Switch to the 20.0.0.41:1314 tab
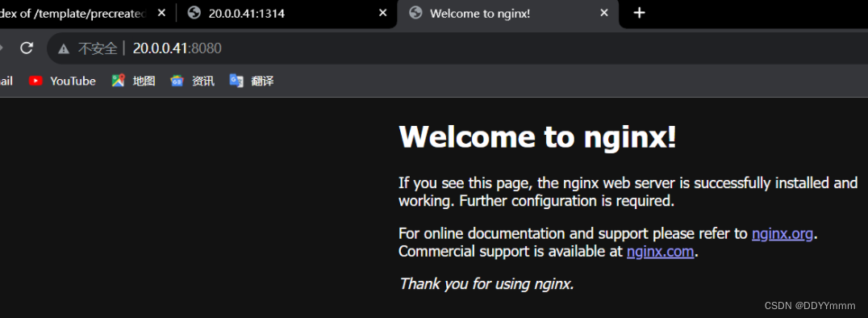This screenshot has height=318, width=868. click(286, 13)
